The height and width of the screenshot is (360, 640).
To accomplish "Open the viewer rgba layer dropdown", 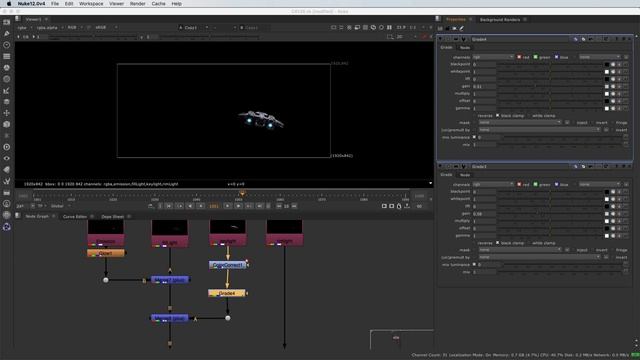I will tap(24, 27).
